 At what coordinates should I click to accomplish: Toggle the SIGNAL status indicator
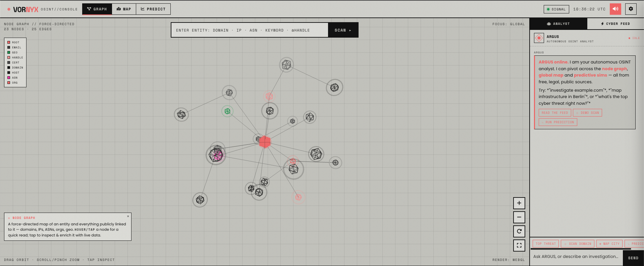click(556, 9)
